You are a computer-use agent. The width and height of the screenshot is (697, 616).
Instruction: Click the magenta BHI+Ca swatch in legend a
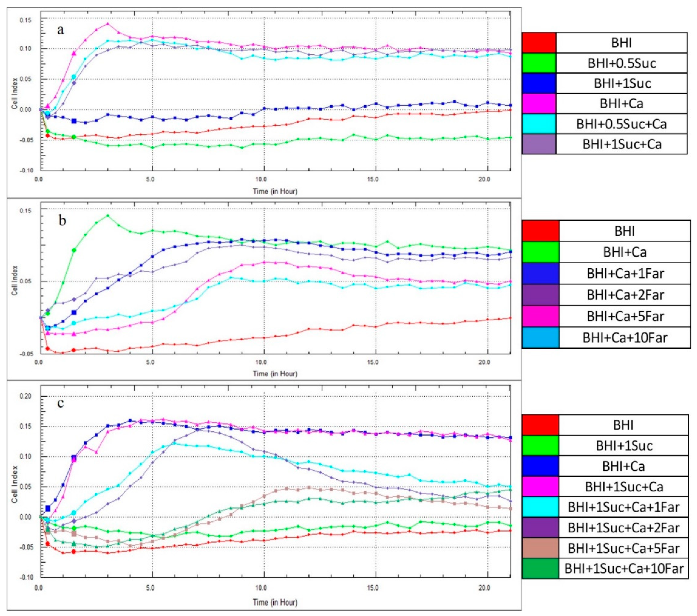click(539, 104)
